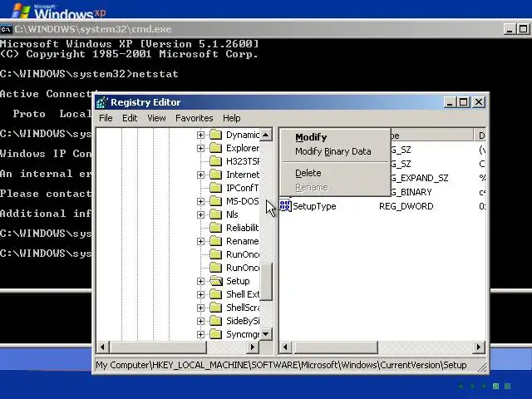The width and height of the screenshot is (532, 399).
Task: Click the cmd.exe window title icon
Action: pyautogui.click(x=6, y=30)
